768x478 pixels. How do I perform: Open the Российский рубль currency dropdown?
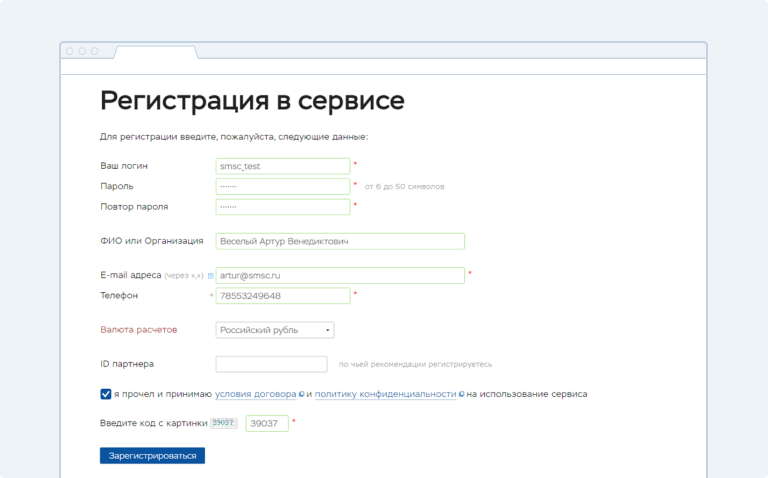pos(275,330)
